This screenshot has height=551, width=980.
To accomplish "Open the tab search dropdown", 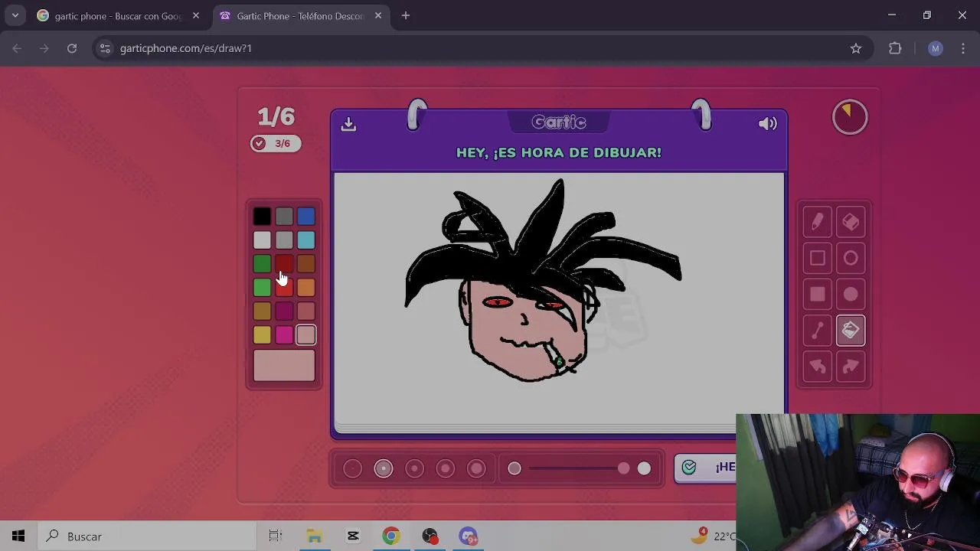I will pyautogui.click(x=15, y=16).
